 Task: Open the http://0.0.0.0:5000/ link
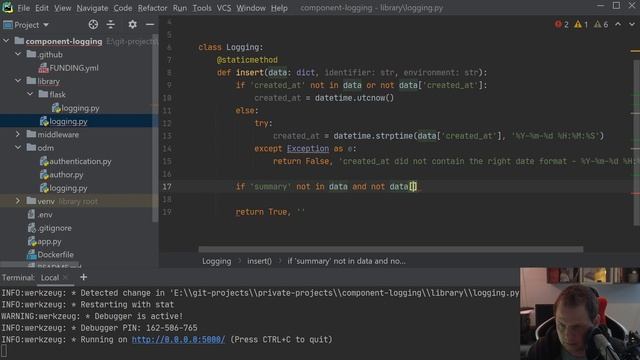(x=178, y=340)
